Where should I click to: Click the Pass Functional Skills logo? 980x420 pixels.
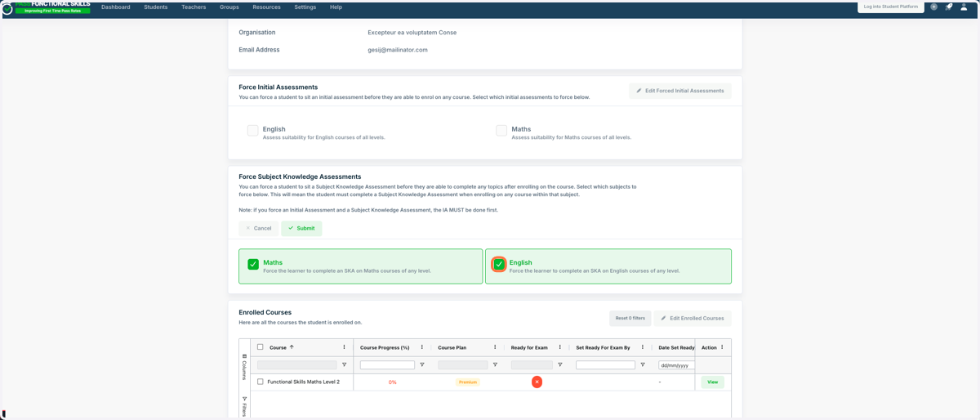click(47, 7)
